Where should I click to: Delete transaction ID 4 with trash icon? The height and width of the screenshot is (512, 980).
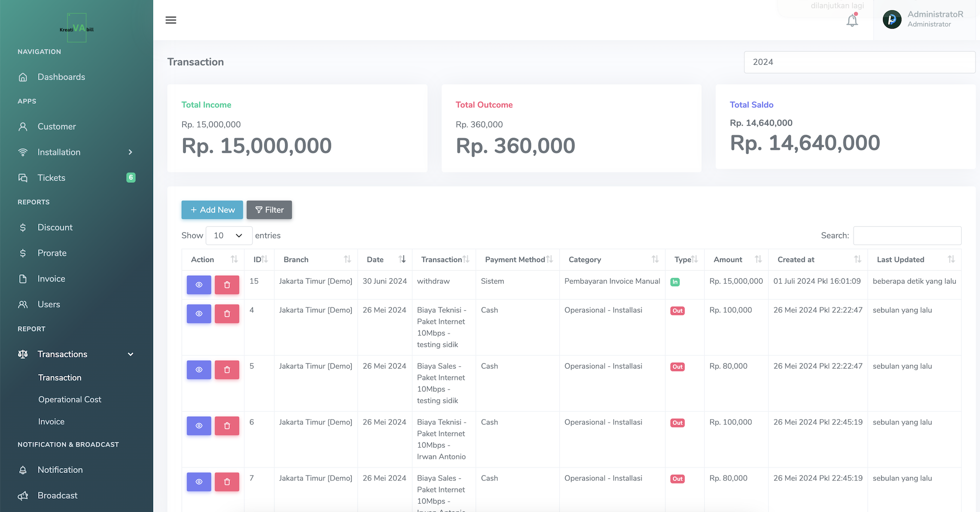coord(227,314)
